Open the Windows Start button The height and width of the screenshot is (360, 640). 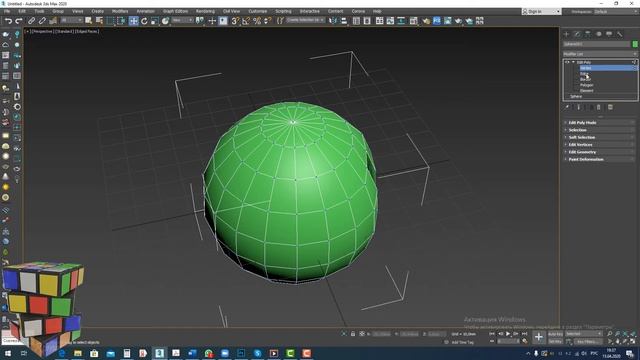7,353
